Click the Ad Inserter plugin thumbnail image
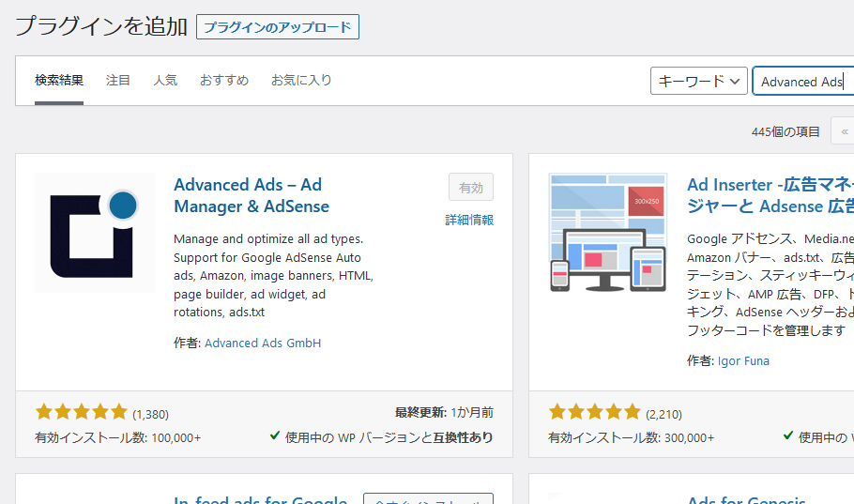854x504 pixels. coord(608,233)
